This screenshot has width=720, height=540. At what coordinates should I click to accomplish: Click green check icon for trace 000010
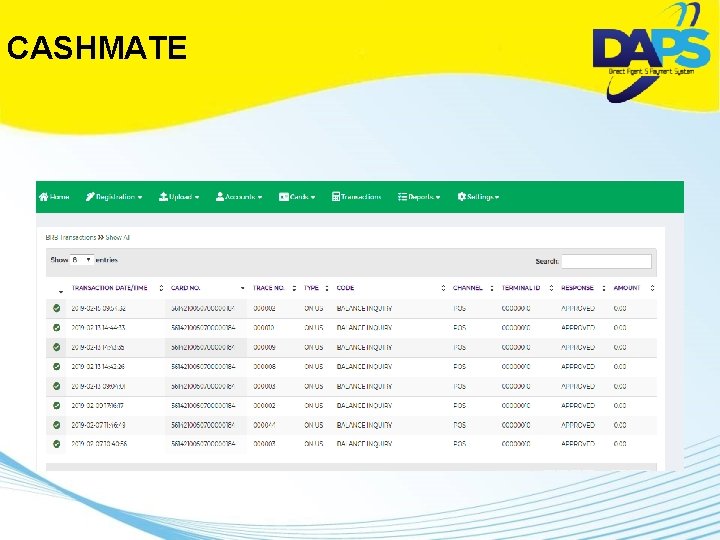point(56,328)
